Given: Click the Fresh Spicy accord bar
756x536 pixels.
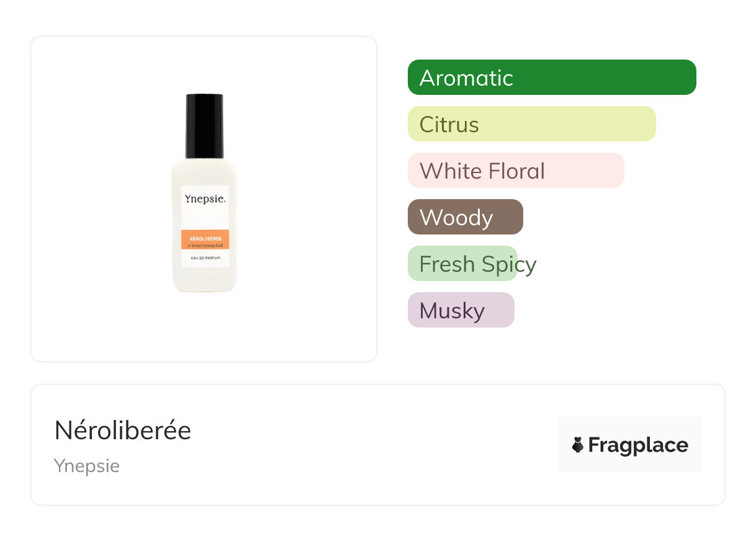Looking at the screenshot, I should coord(462,264).
